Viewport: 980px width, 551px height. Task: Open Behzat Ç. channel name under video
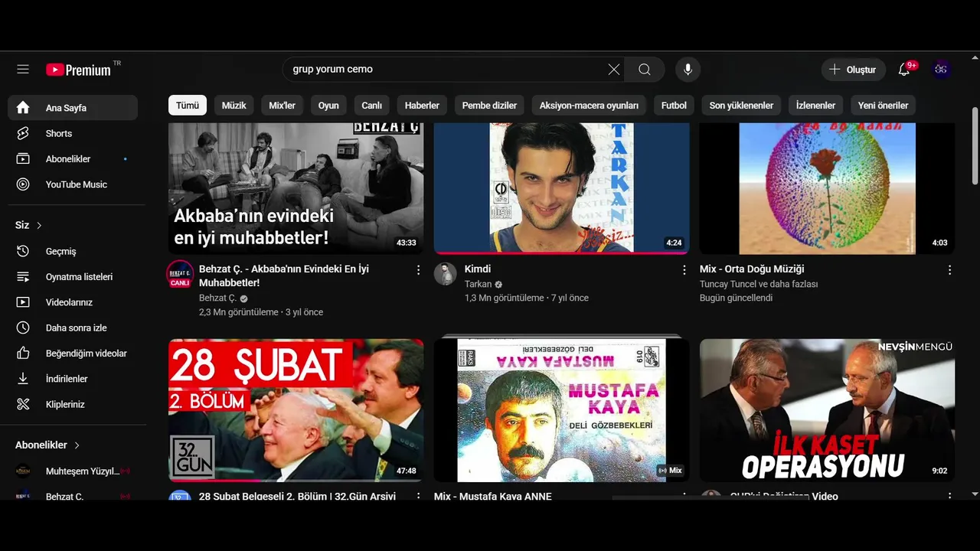(217, 298)
